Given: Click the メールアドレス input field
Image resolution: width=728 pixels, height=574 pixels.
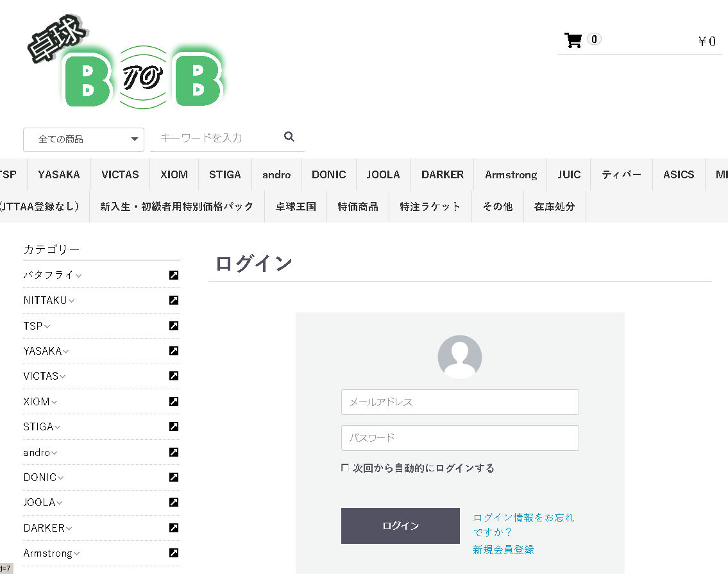Looking at the screenshot, I should click(x=459, y=402).
